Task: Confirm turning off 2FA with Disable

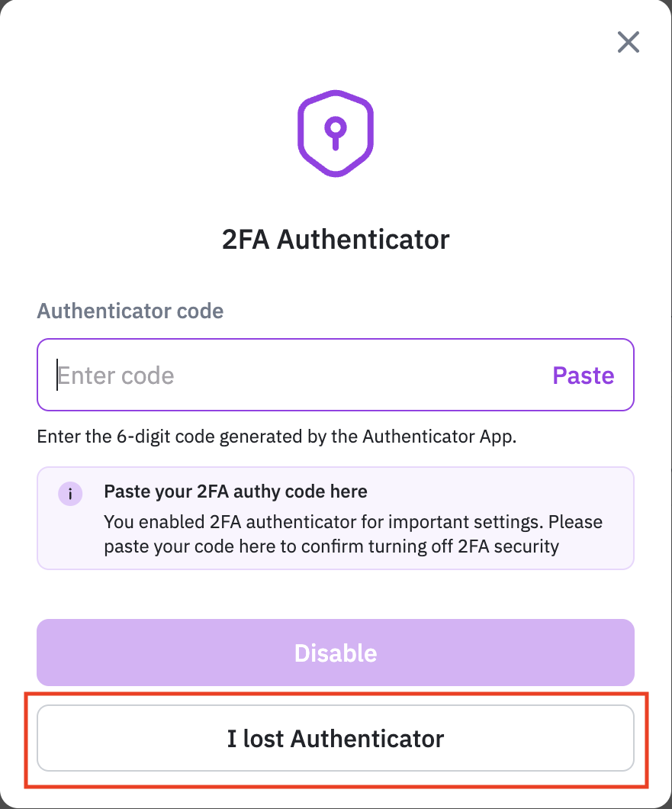Action: click(x=336, y=653)
